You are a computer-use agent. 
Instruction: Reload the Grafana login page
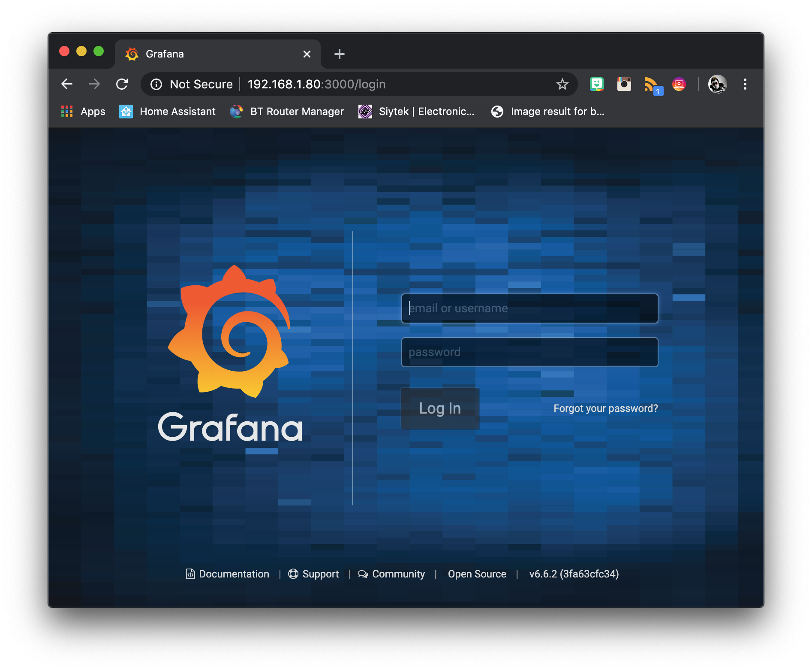[x=122, y=84]
